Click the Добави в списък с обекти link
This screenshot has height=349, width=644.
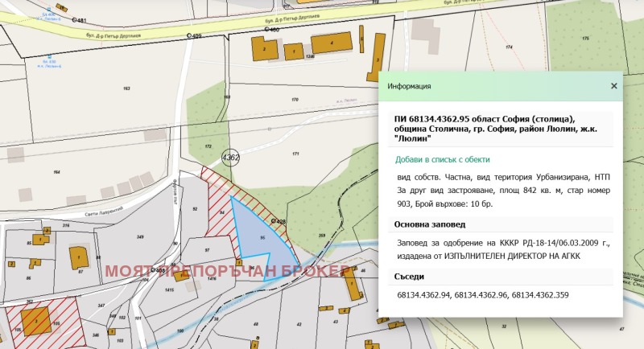tap(442, 159)
